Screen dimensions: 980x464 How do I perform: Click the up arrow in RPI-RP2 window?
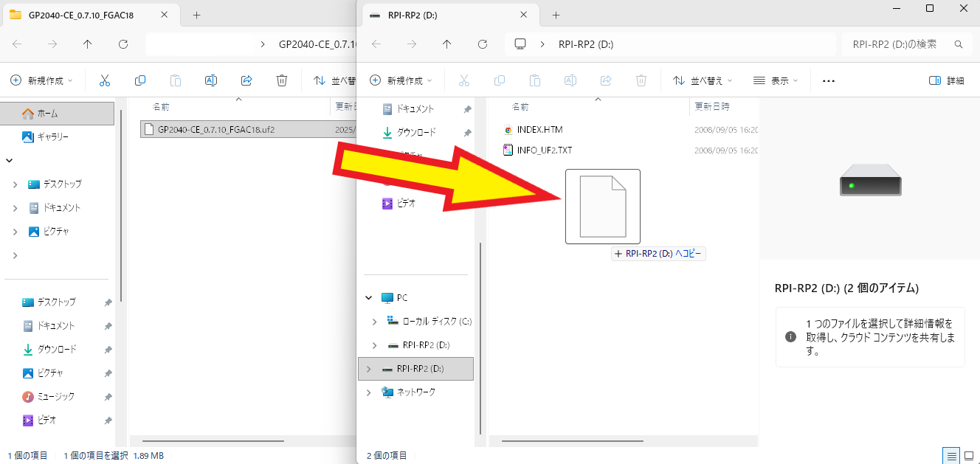pos(446,44)
